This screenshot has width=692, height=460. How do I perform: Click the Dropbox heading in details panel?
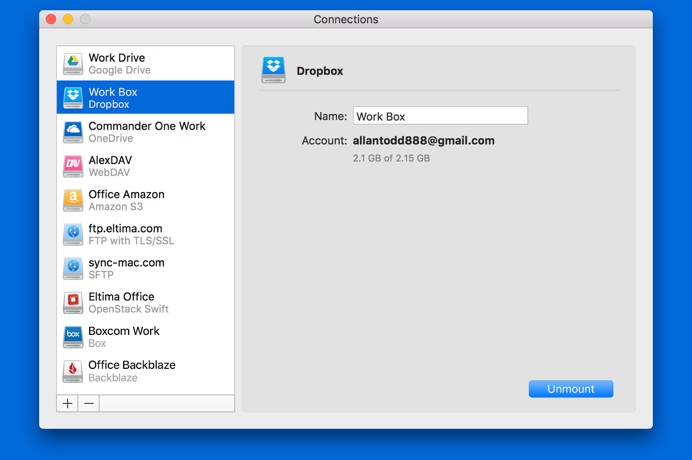pyautogui.click(x=320, y=71)
